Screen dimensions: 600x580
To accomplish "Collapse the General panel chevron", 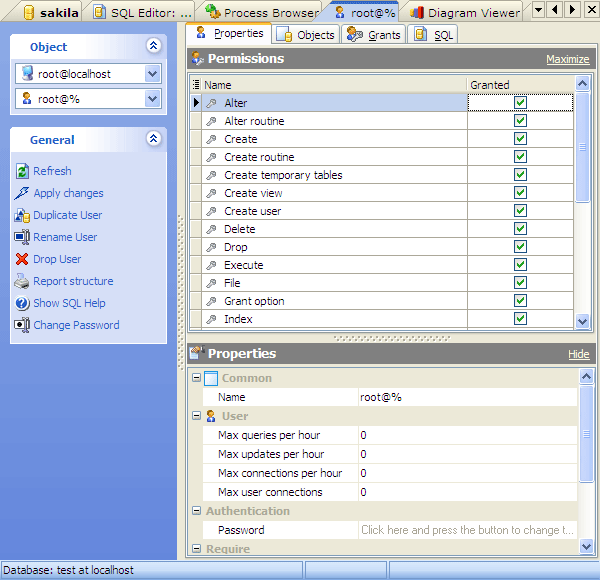I will pyautogui.click(x=153, y=138).
